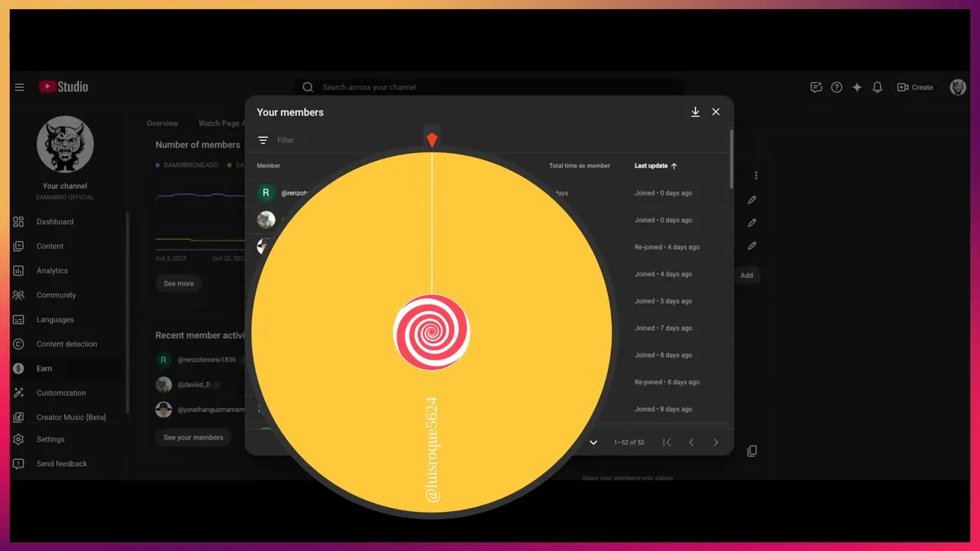980x551 pixels.
Task: Toggle sort on Last update column
Action: click(655, 166)
